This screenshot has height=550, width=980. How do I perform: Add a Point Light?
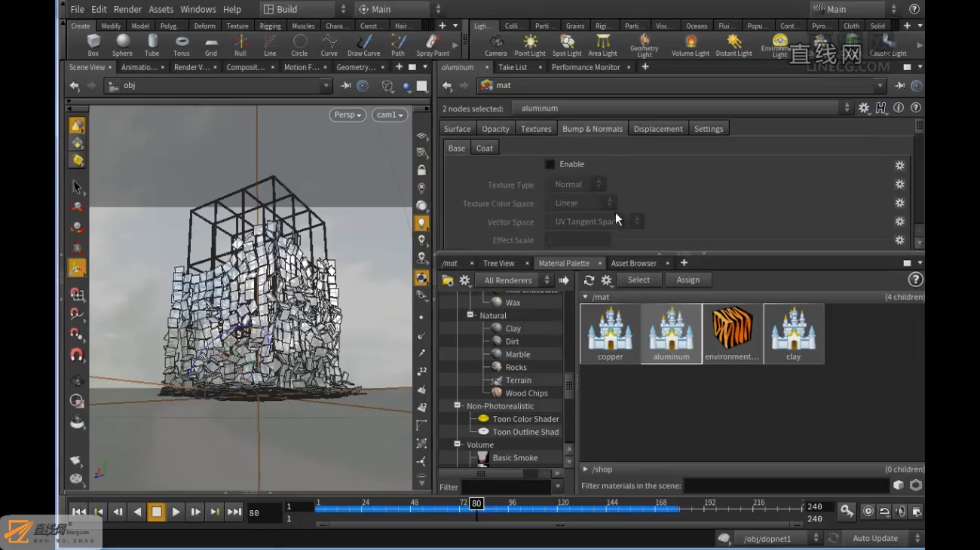coord(530,45)
